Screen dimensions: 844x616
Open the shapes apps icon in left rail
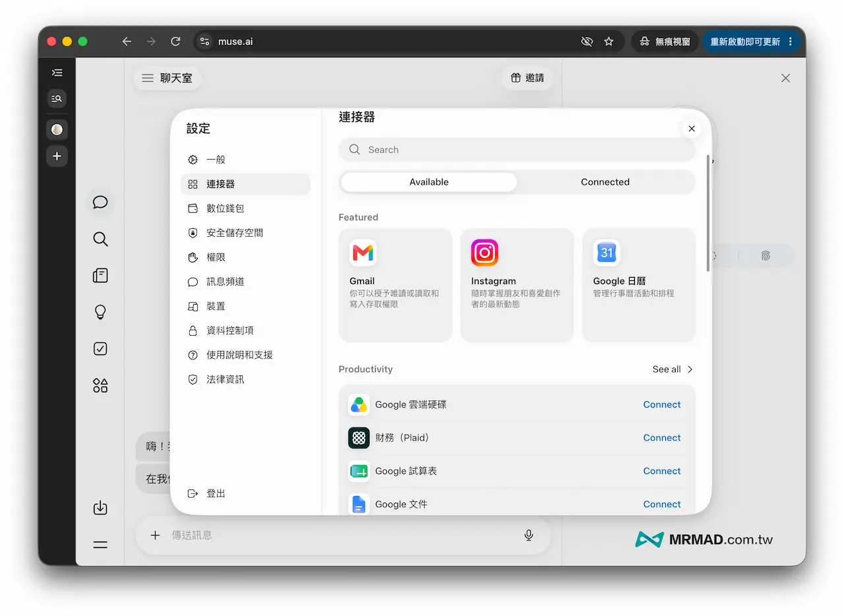(x=100, y=386)
